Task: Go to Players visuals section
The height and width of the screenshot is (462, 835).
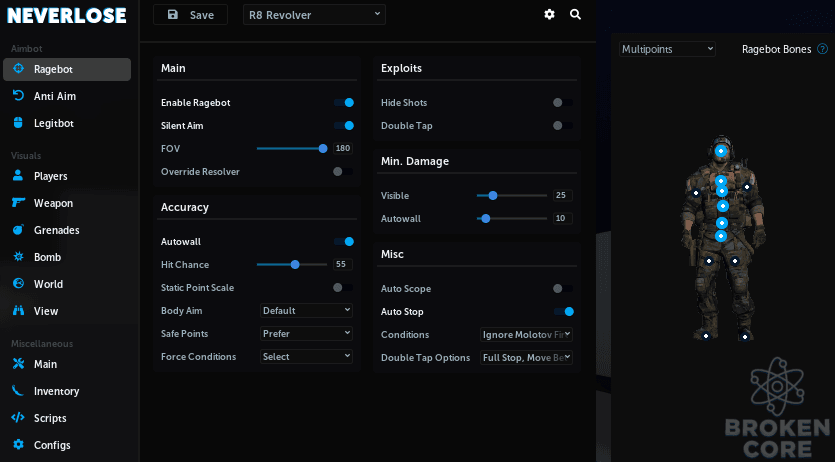Action: click(x=67, y=176)
